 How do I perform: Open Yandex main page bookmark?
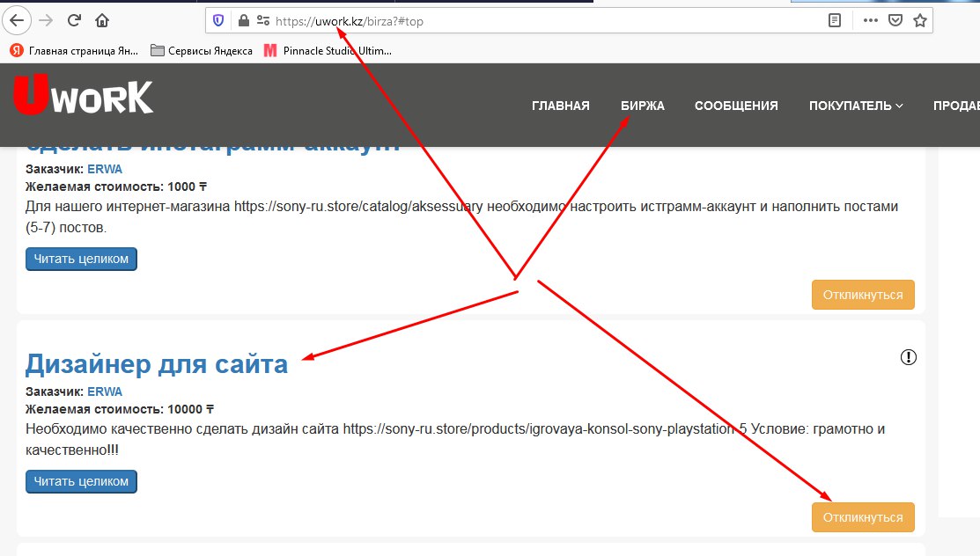pos(74,51)
